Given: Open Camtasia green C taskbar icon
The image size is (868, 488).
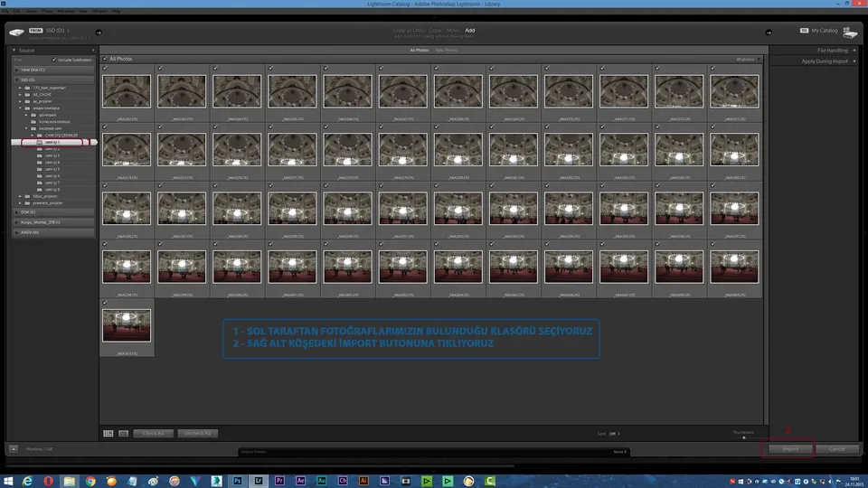Looking at the screenshot, I should coord(490,481).
